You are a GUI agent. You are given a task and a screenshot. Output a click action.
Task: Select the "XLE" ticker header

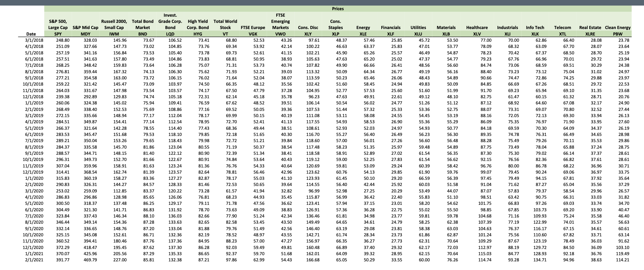pyautogui.click(x=363, y=34)
